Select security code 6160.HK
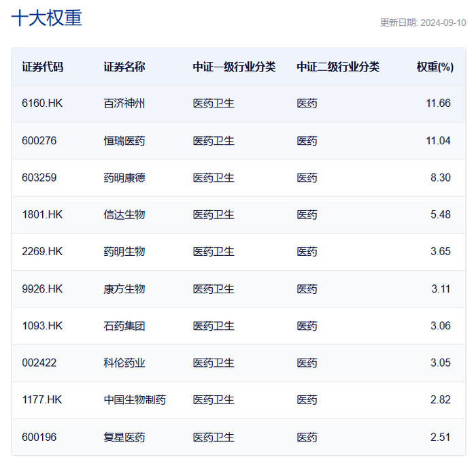476x462 pixels. (x=42, y=103)
